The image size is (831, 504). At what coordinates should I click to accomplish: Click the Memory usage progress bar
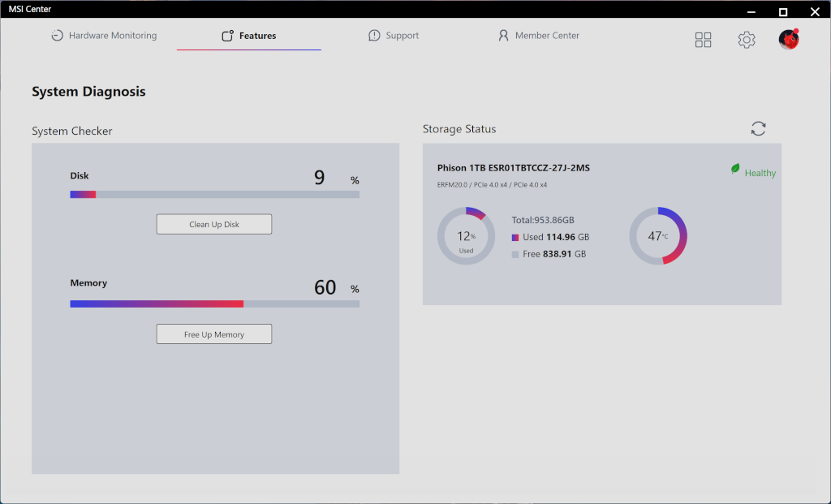pos(214,304)
